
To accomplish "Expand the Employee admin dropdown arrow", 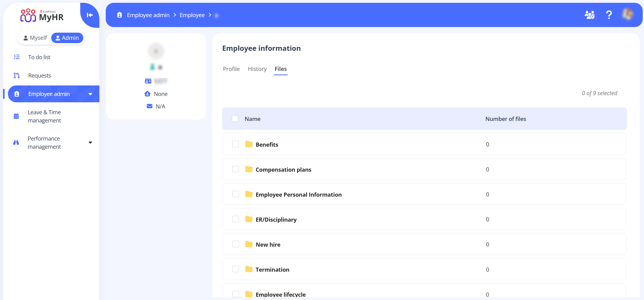I will (x=90, y=94).
